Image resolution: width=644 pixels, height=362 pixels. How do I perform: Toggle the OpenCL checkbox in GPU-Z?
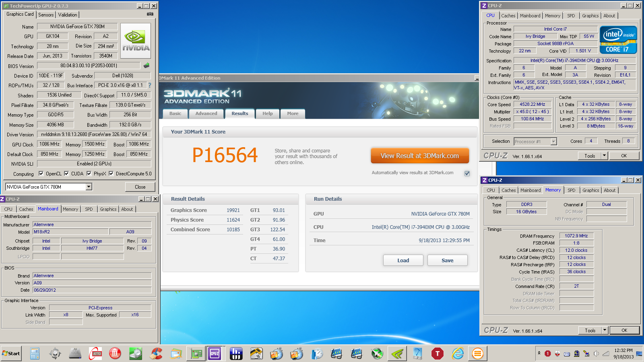pos(41,174)
